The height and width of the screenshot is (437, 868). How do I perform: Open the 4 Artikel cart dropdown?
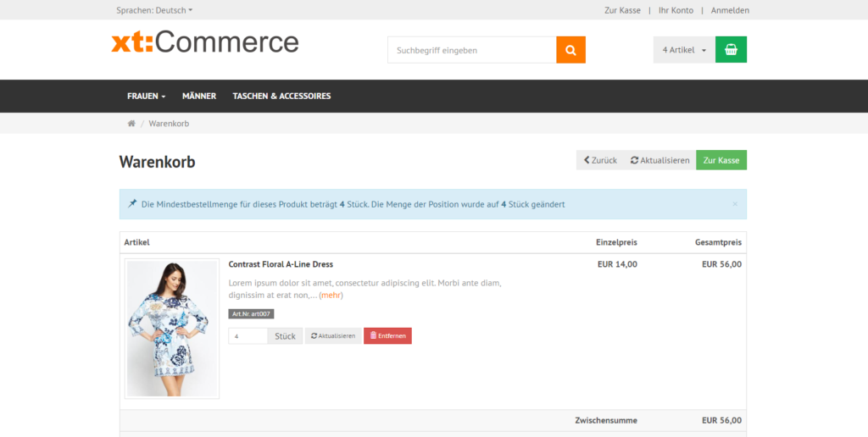point(684,50)
